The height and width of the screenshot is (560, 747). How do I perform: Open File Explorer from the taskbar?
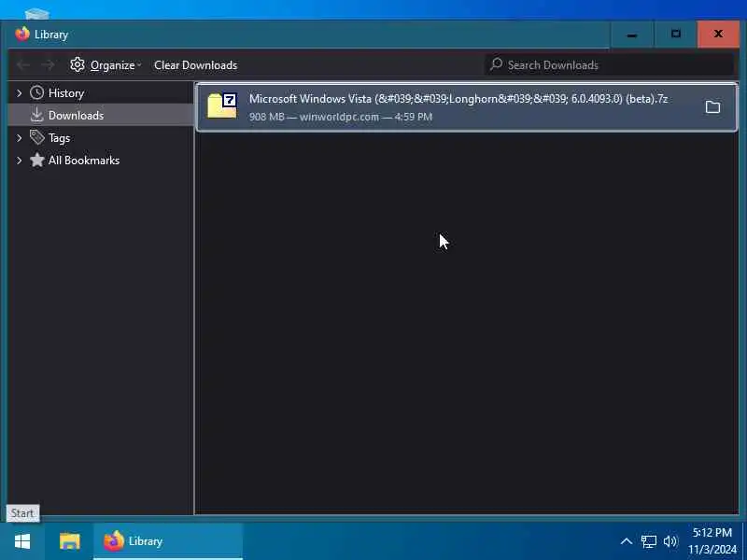click(x=69, y=541)
